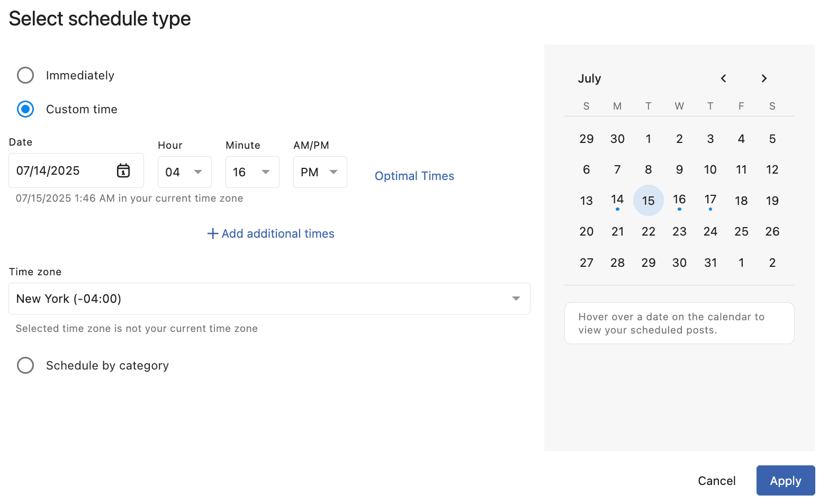Image resolution: width=828 pixels, height=504 pixels.
Task: Navigate to the previous month with the left chevron
Action: [x=723, y=78]
